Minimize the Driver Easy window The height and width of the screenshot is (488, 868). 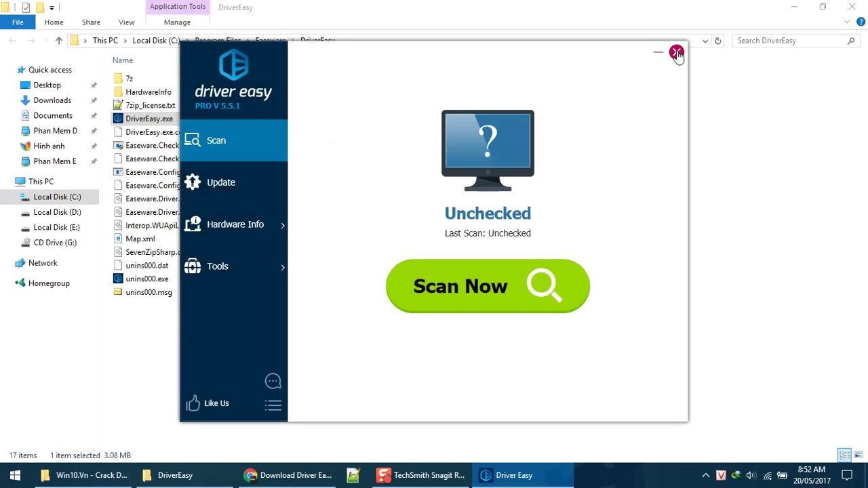[x=658, y=52]
